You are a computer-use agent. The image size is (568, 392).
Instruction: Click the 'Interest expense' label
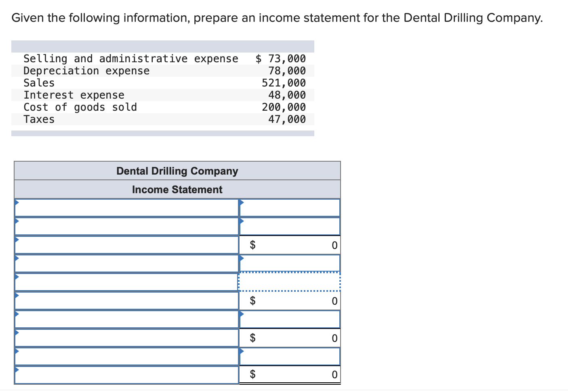(74, 95)
